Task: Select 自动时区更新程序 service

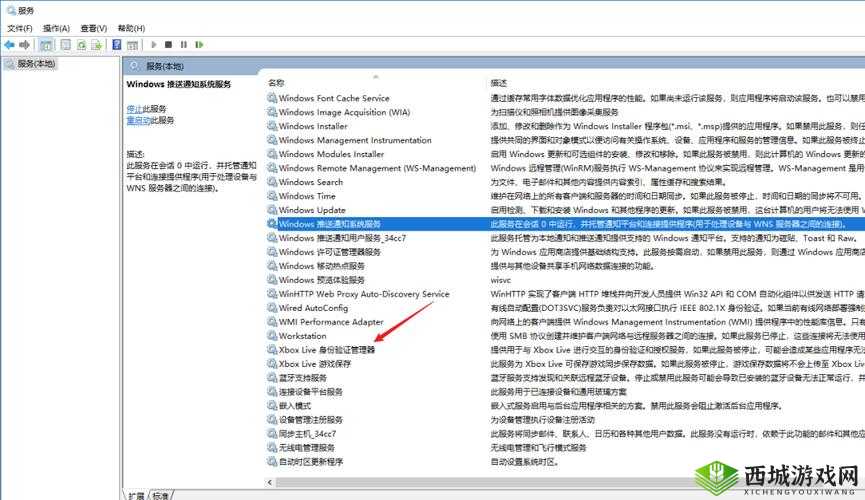Action: click(x=311, y=461)
